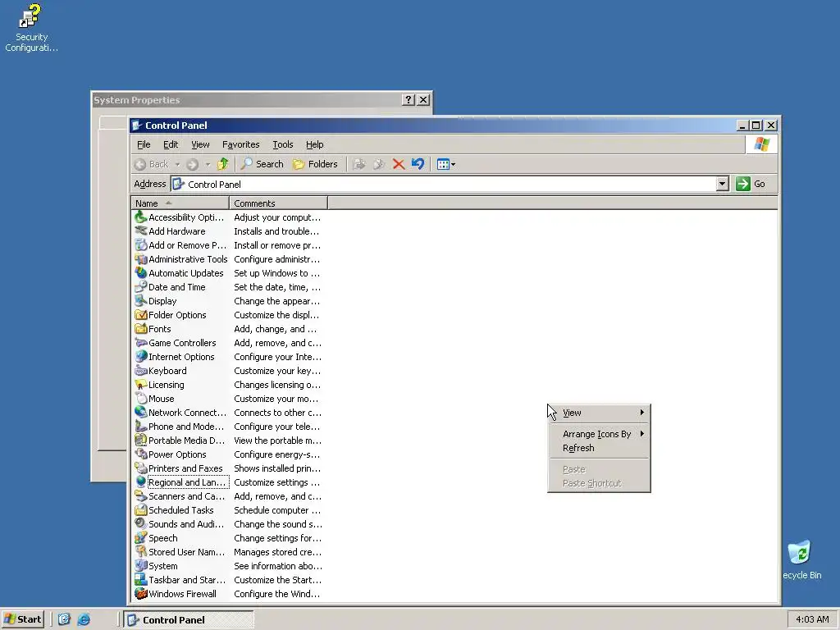Image resolution: width=840 pixels, height=630 pixels.
Task: Open the Favorites menu
Action: pyautogui.click(x=240, y=144)
